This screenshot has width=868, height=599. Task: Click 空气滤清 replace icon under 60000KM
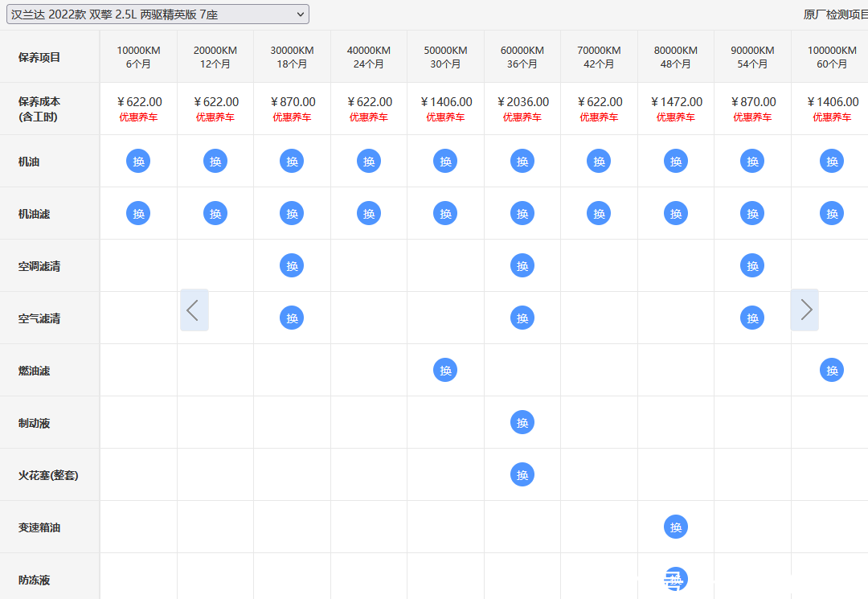pos(522,318)
